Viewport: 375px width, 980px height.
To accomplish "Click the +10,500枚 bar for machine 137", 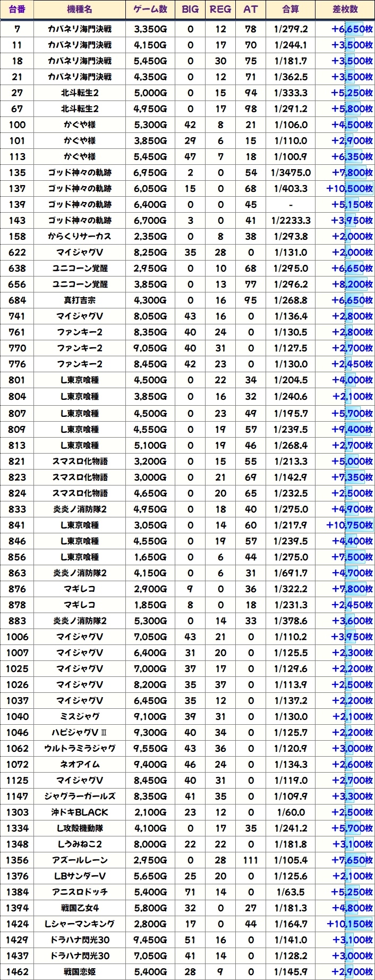I will pos(350,189).
